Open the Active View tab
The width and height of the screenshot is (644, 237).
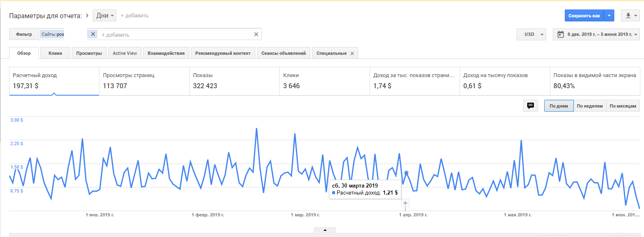click(125, 53)
